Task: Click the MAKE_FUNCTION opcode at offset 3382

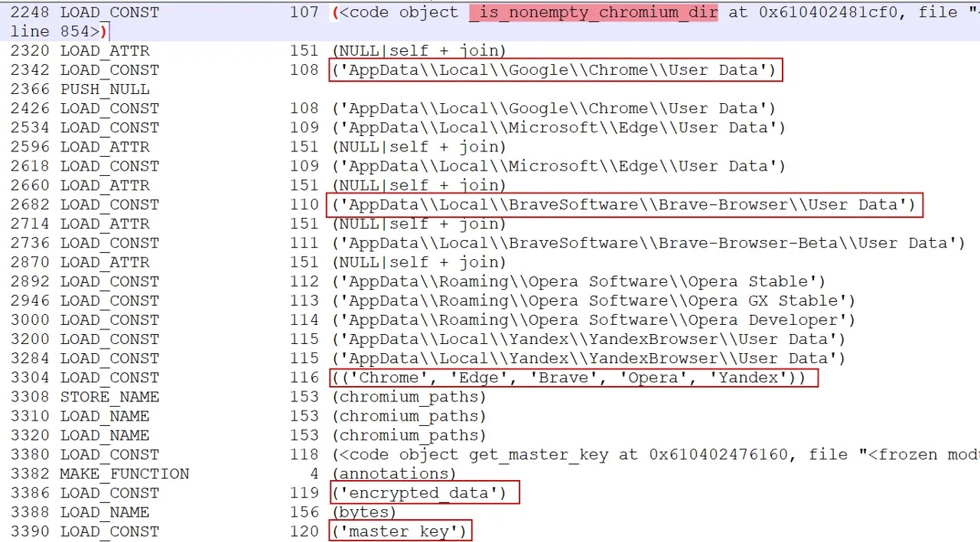Action: pos(125,473)
